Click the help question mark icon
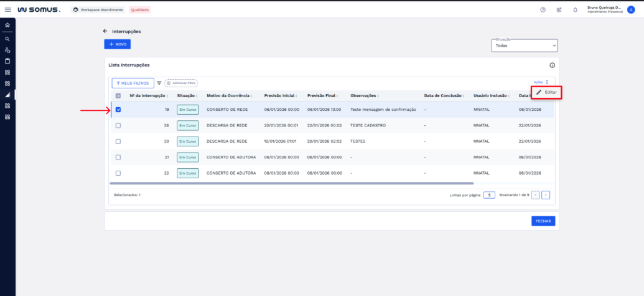Screen dimensions: 644x296 point(543,10)
